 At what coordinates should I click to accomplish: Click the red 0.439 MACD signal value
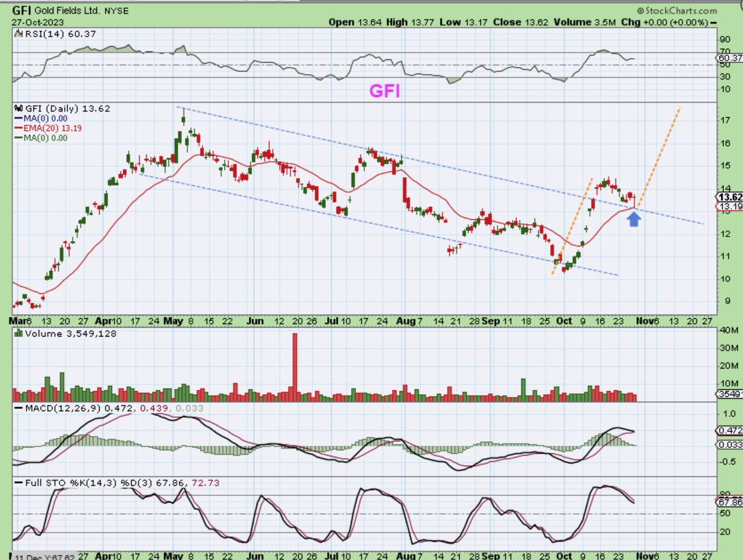pyautogui.click(x=154, y=409)
